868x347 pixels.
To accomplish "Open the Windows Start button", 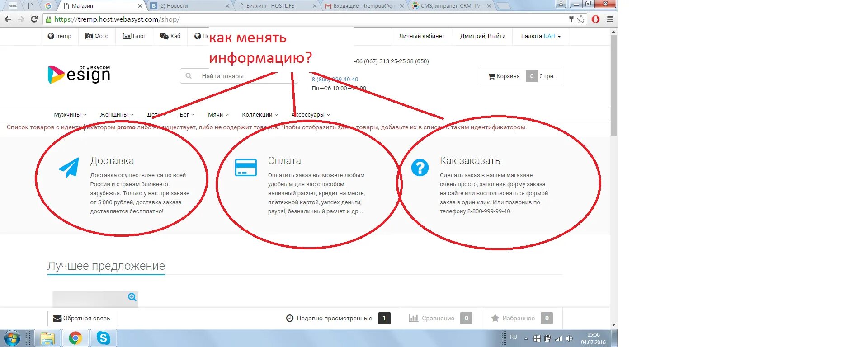I will (12, 338).
